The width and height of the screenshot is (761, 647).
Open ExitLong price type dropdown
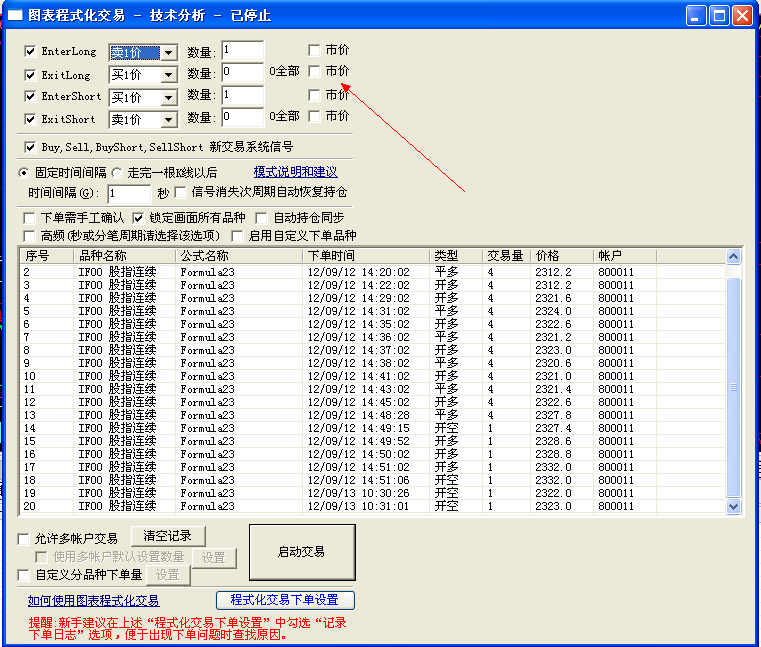tap(168, 75)
